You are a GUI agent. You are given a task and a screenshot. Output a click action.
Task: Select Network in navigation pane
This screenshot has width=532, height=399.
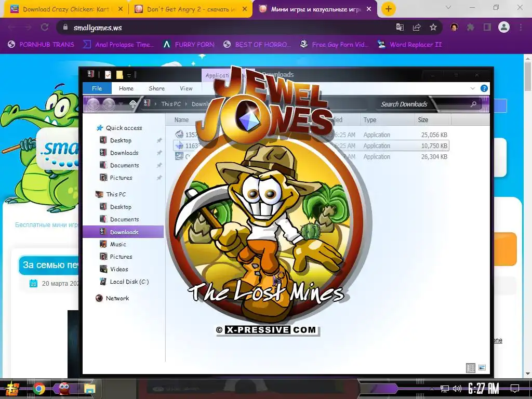117,298
